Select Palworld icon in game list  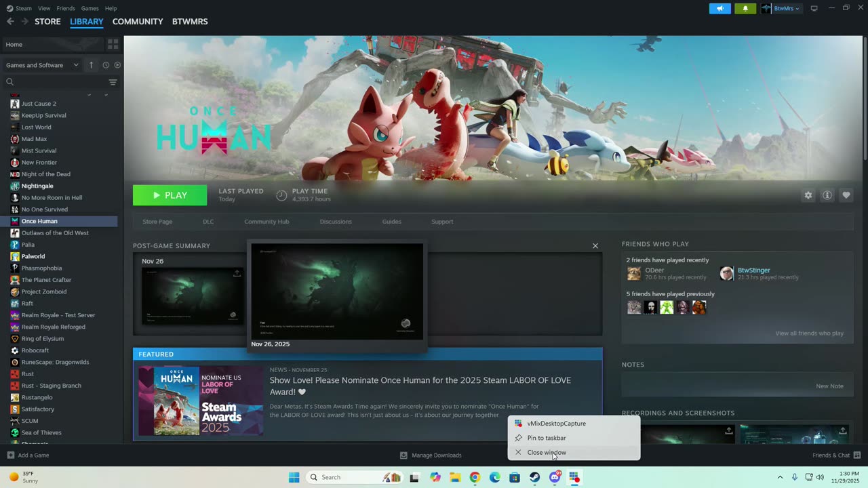pos(15,256)
